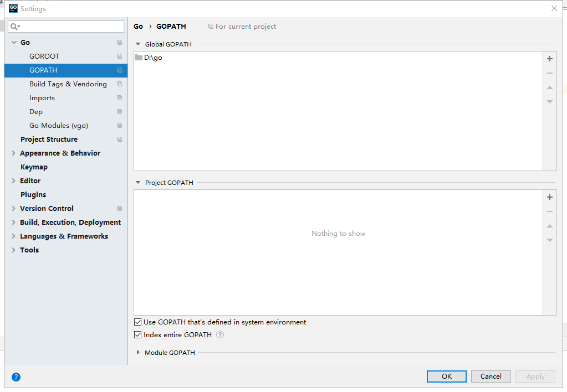The image size is (567, 392).
Task: Click project-level icon beside Go Modules (vgo)
Action: 119,125
